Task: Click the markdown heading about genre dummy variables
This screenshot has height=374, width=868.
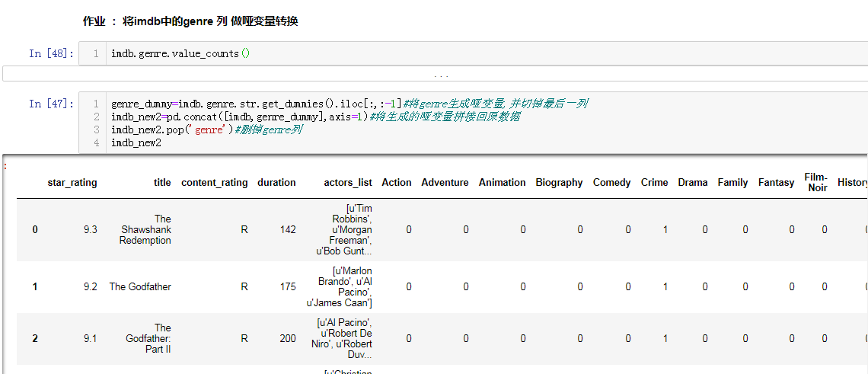Action: tap(190, 21)
